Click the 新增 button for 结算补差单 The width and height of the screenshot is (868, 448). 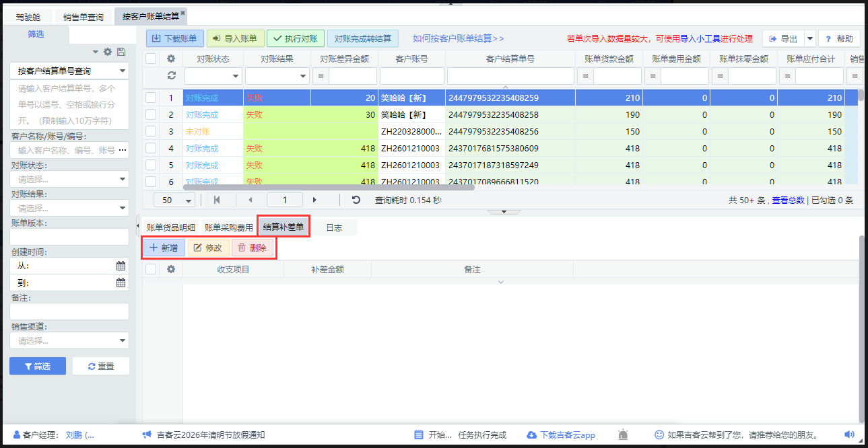click(x=164, y=248)
